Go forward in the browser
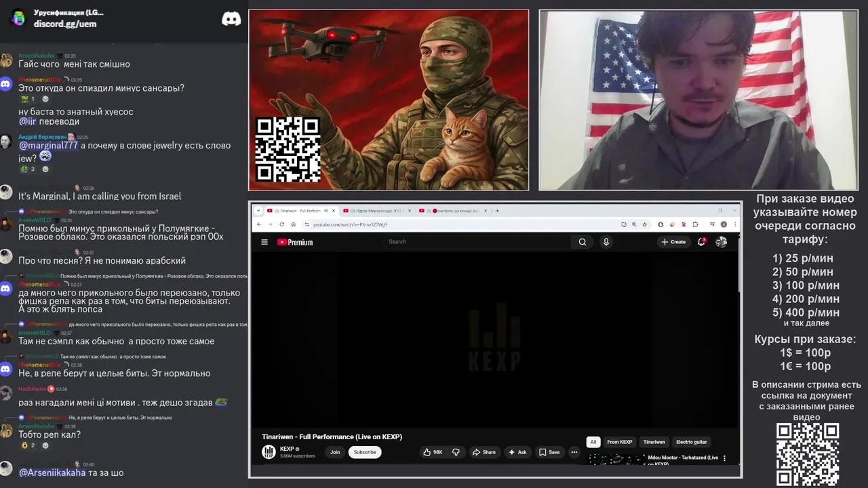Viewport: 868px width, 488px height. pyautogui.click(x=270, y=224)
